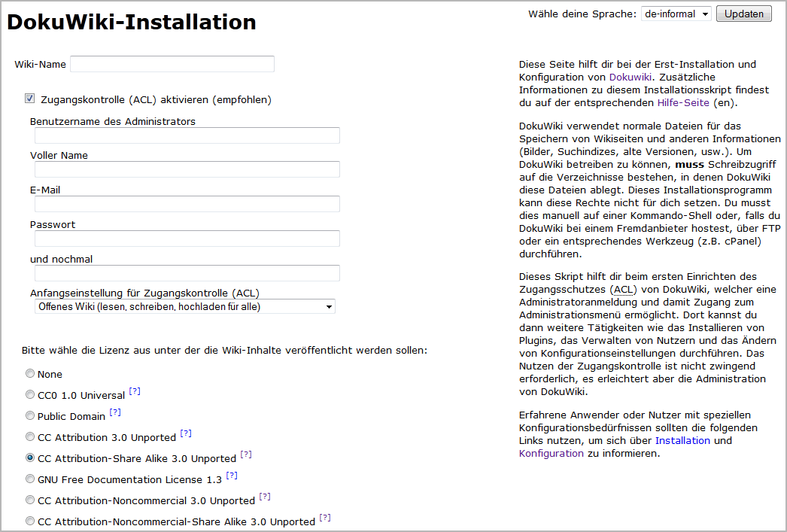This screenshot has width=787, height=532.
Task: Visit the Konfiguration link
Action: click(551, 454)
